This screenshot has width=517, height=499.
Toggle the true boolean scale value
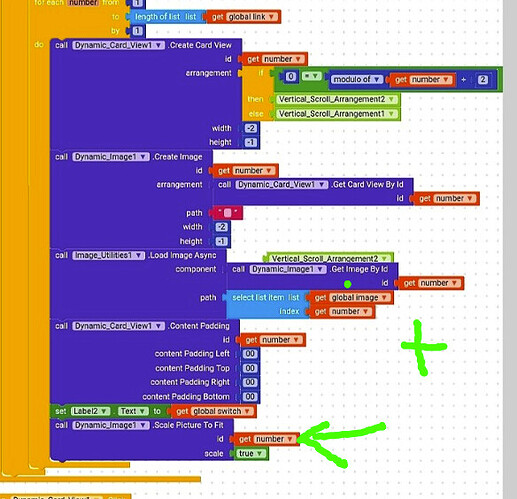pos(251,454)
